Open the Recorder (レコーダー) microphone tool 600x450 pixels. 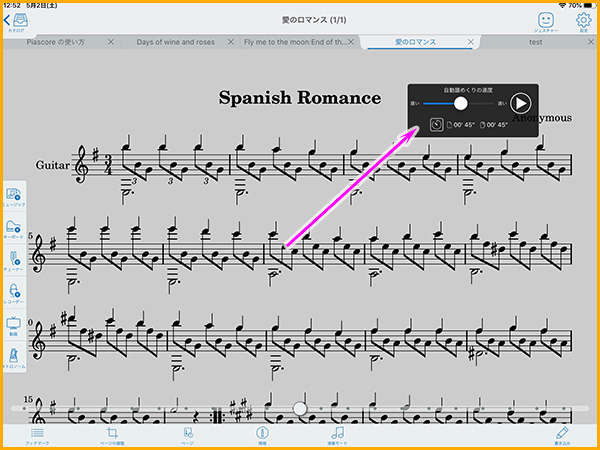click(14, 293)
